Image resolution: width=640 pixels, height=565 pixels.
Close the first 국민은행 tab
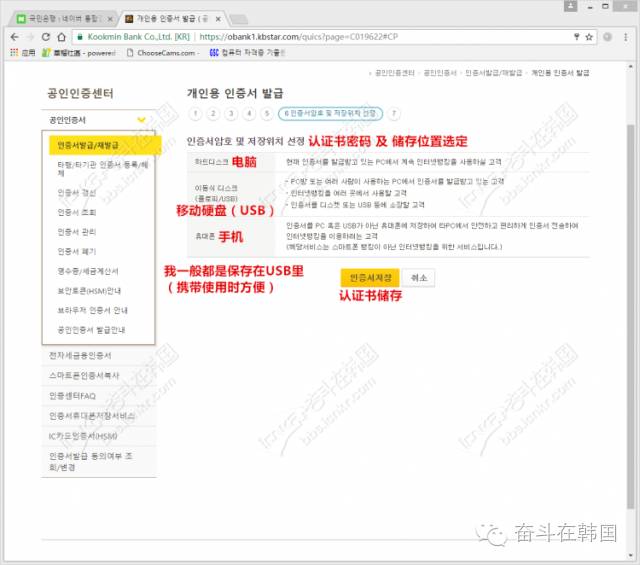tap(110, 19)
